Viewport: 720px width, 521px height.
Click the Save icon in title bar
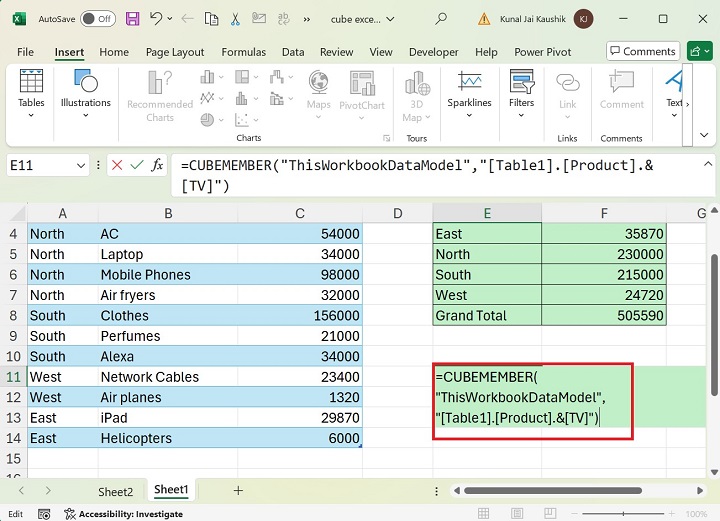pyautogui.click(x=133, y=19)
